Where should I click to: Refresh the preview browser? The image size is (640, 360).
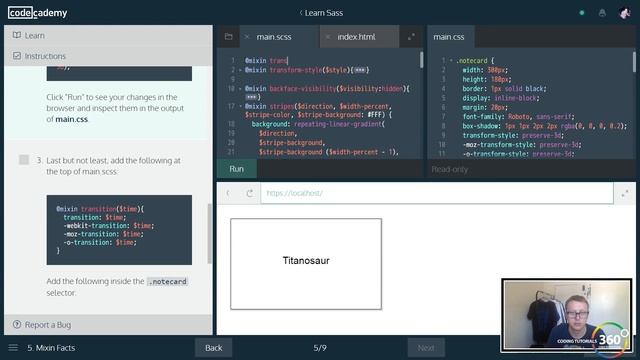(249, 193)
